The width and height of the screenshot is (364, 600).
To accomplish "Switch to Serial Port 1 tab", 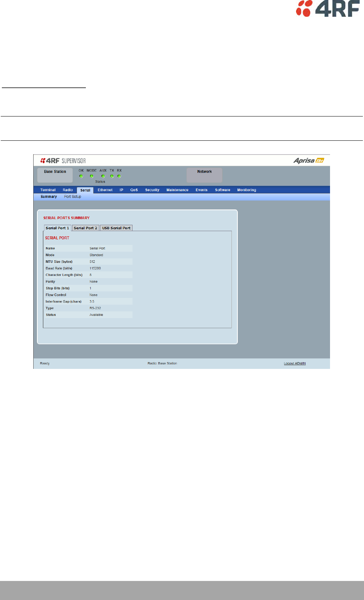I will click(x=57, y=228).
